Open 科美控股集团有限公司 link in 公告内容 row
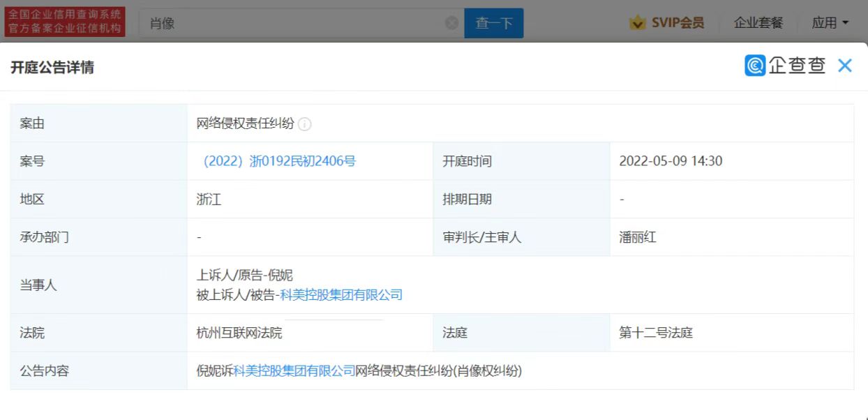This screenshot has height=420, width=868. 294,371
